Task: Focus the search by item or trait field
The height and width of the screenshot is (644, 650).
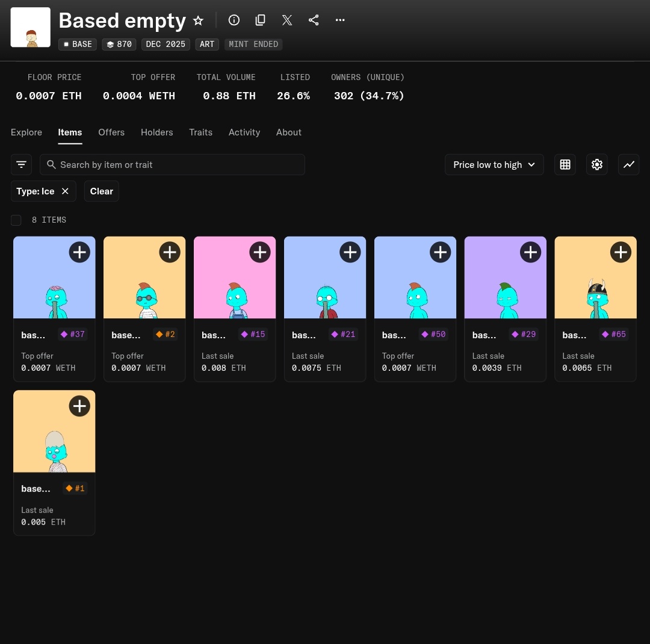Action: click(x=173, y=165)
